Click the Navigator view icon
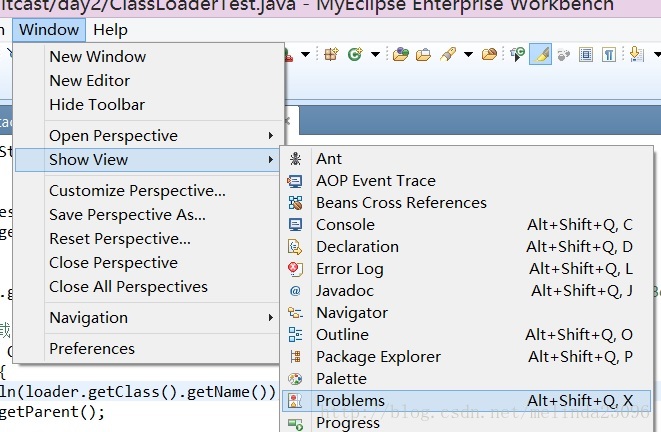 pyautogui.click(x=295, y=313)
